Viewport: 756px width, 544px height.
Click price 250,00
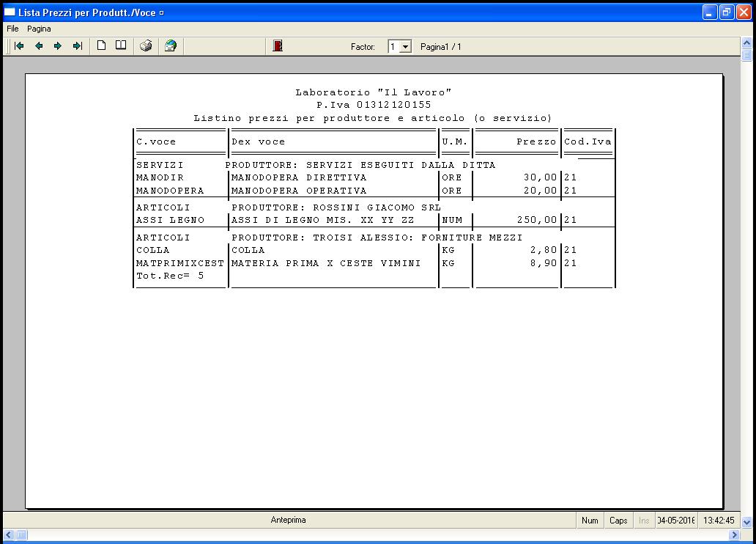[537, 220]
